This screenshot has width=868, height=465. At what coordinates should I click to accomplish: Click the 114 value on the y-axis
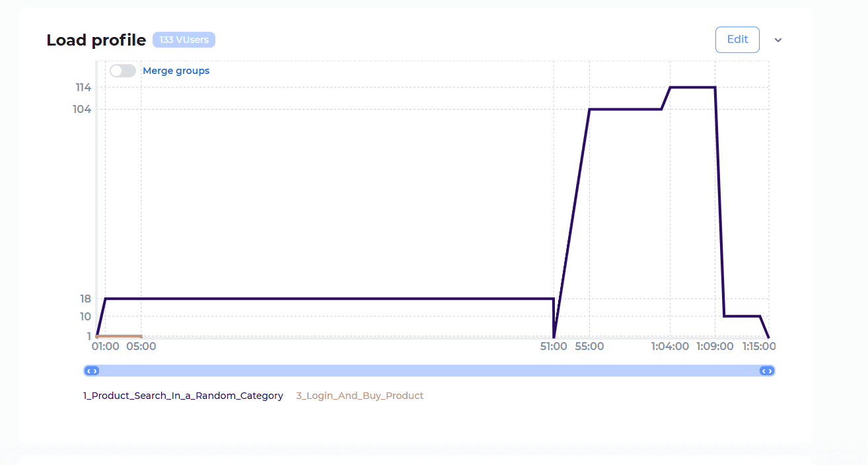click(83, 87)
